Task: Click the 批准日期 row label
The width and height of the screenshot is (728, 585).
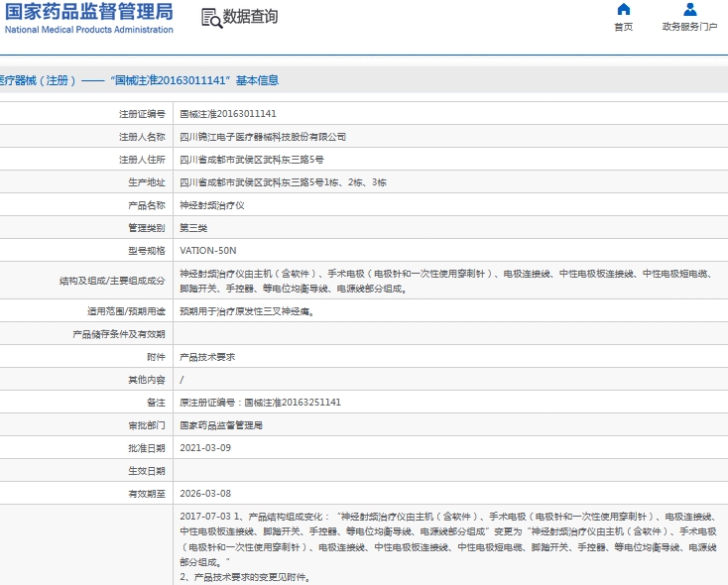Action: pyautogui.click(x=147, y=448)
